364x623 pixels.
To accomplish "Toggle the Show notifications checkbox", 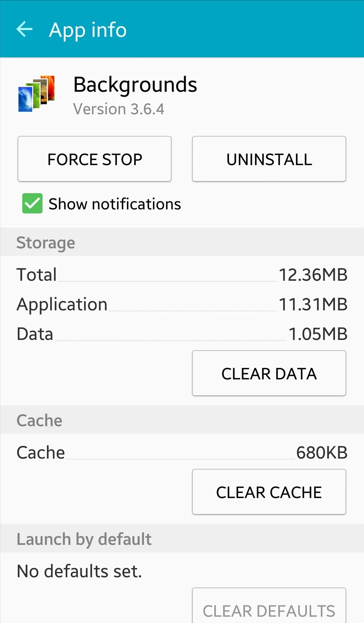I will click(32, 203).
